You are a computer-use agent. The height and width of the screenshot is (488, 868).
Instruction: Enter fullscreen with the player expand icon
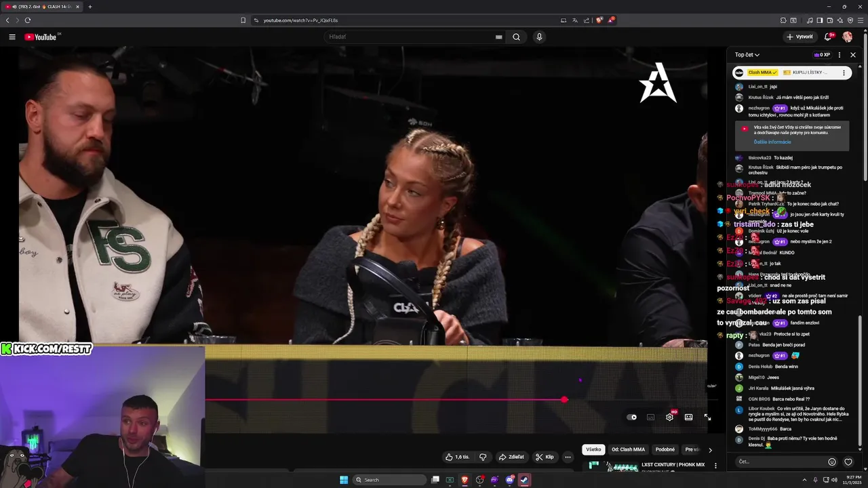point(707,418)
